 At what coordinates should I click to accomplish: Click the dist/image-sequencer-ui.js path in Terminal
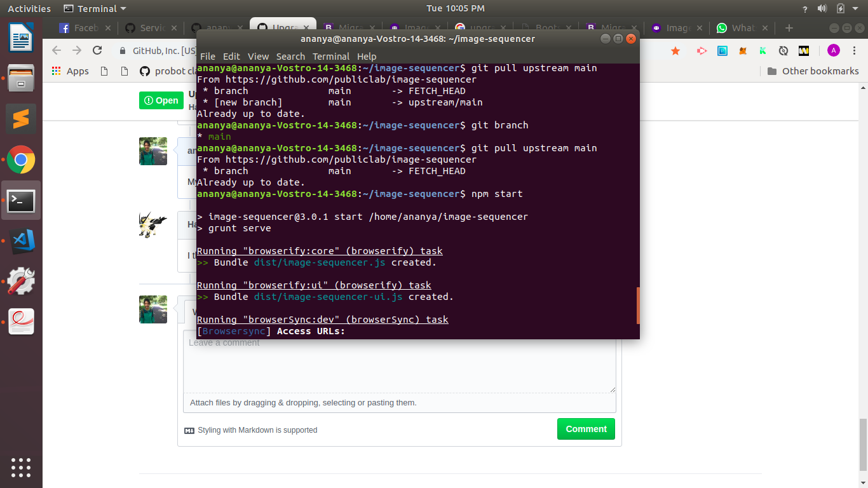click(x=329, y=297)
